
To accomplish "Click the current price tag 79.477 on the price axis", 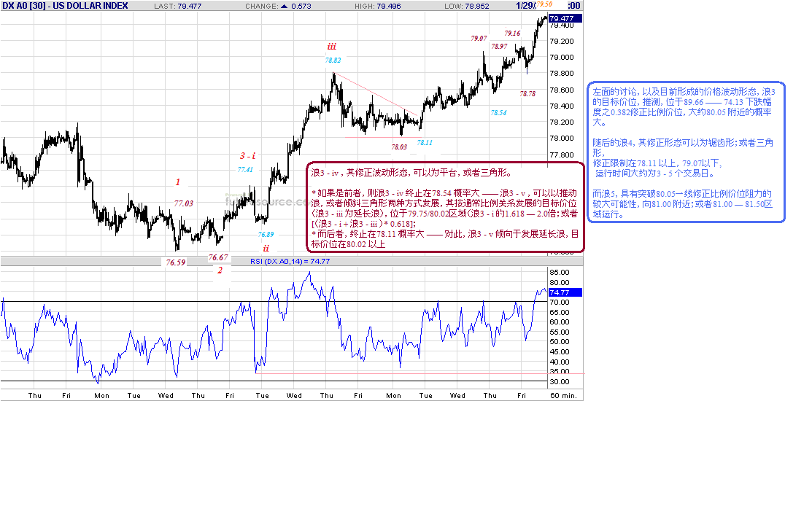I will pyautogui.click(x=565, y=18).
